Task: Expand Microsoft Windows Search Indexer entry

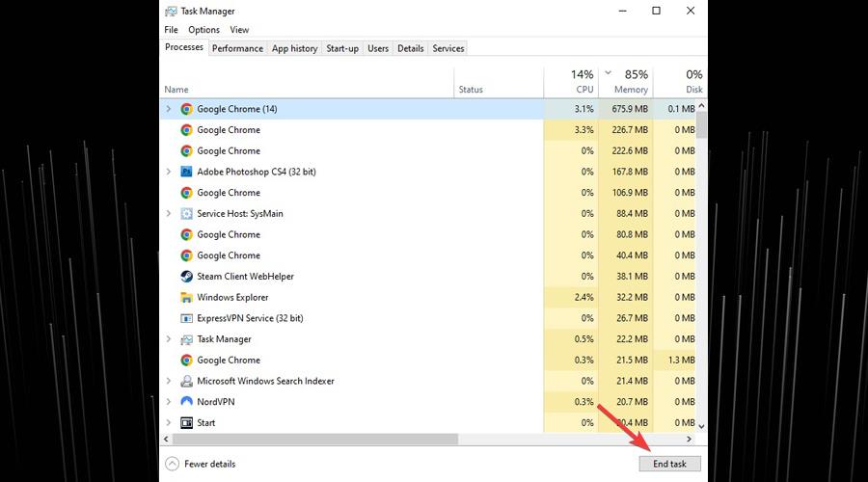Action: [x=168, y=381]
